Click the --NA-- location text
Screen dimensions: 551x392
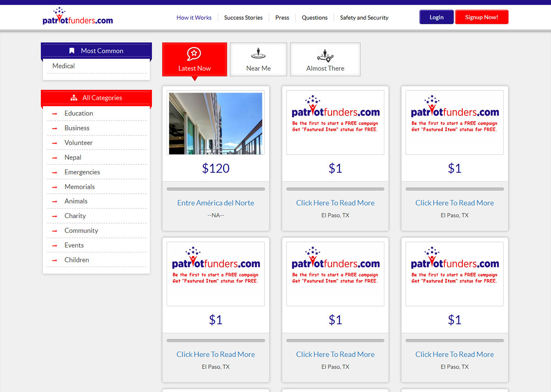216,215
